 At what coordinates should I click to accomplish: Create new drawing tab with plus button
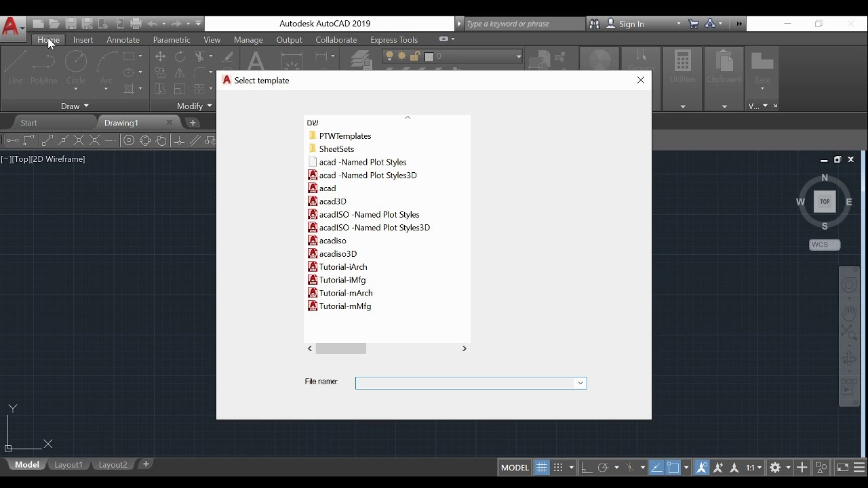[193, 123]
